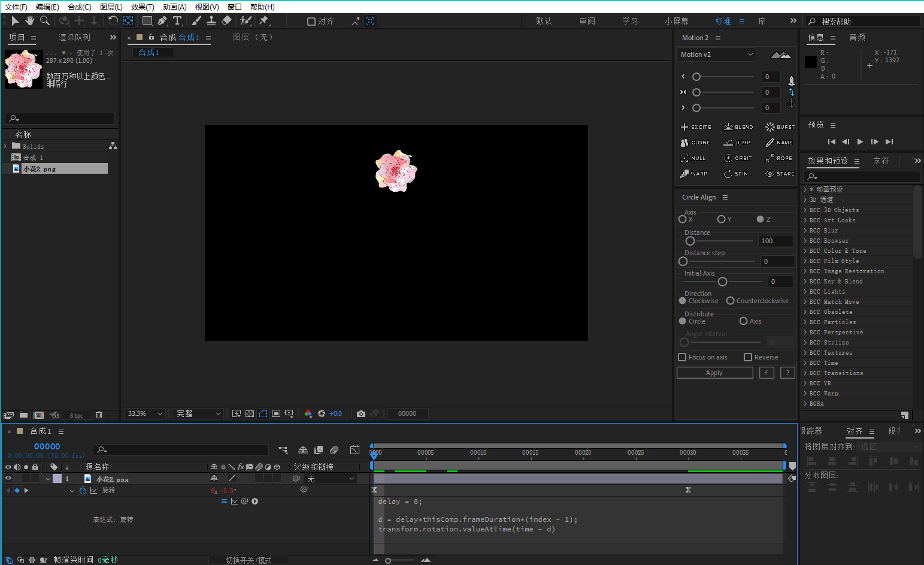This screenshot has width=924, height=565.
Task: Open the 33.3% zoom level dropdown
Action: click(x=144, y=413)
